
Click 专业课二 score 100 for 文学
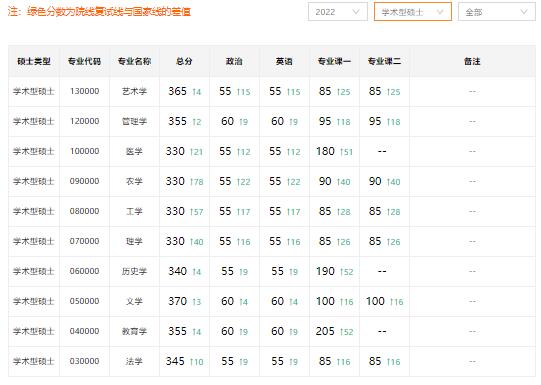[375, 302]
